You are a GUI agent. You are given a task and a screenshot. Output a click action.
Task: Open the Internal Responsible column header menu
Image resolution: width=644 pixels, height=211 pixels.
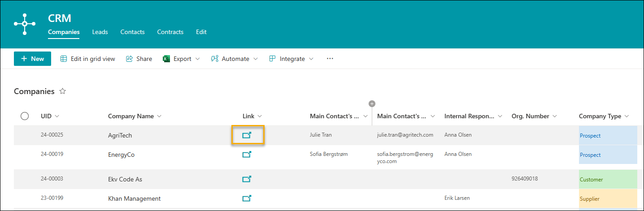(x=474, y=116)
